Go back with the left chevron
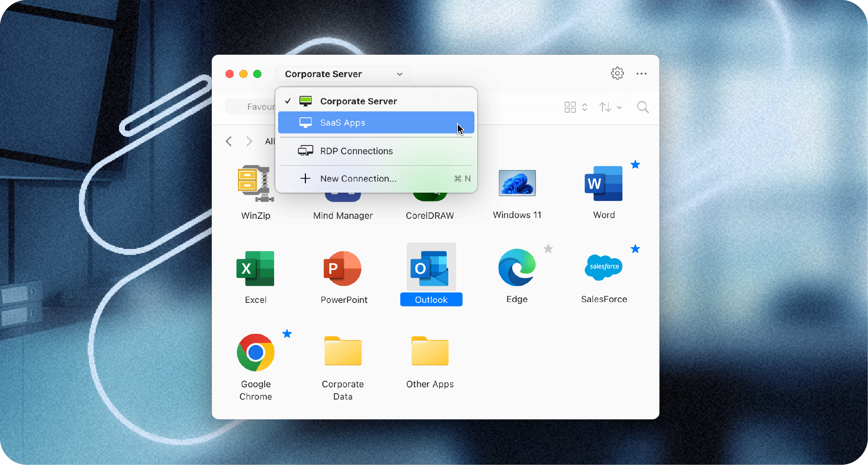868x465 pixels. (229, 141)
